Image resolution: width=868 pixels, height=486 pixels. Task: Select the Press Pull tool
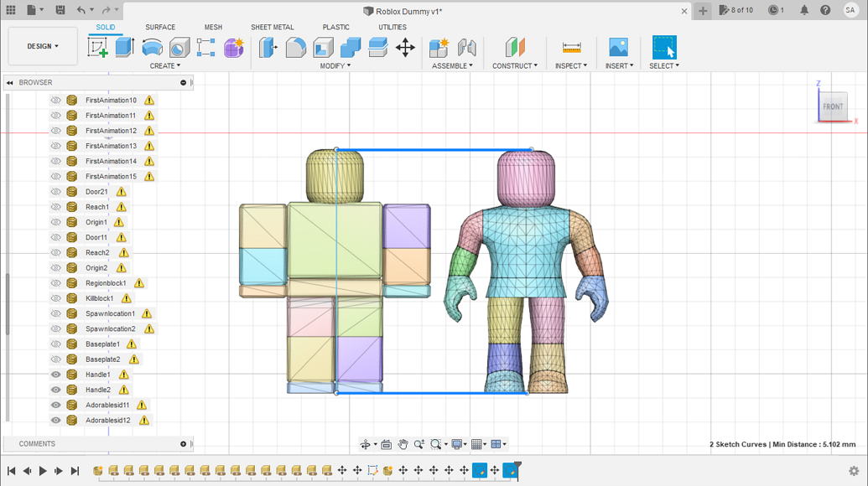pos(268,48)
